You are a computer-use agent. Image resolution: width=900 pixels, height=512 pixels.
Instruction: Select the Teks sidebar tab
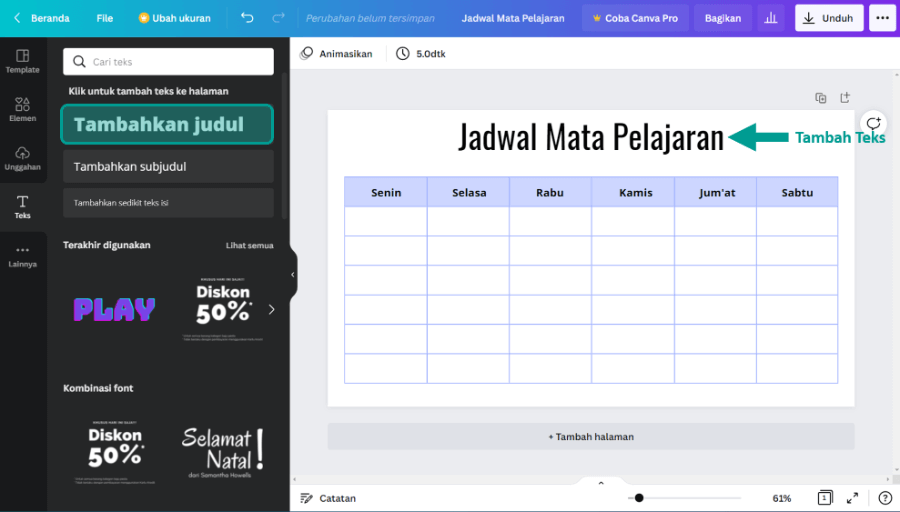[x=22, y=207]
